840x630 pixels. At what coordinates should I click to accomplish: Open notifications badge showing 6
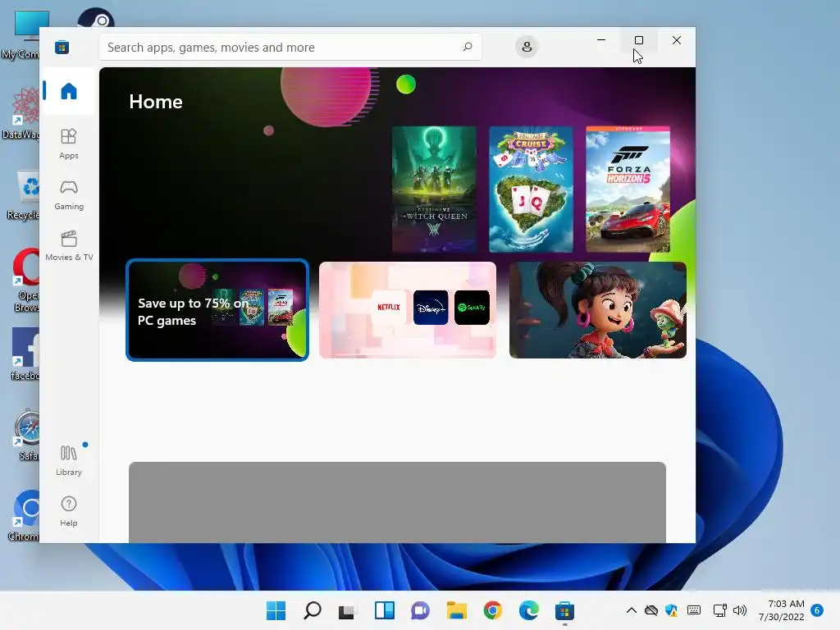[x=817, y=610]
